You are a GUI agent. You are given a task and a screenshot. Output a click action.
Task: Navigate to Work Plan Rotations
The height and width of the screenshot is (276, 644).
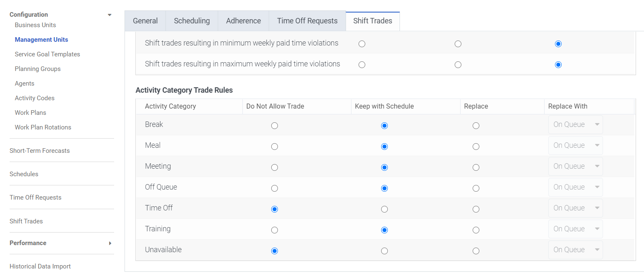point(43,127)
